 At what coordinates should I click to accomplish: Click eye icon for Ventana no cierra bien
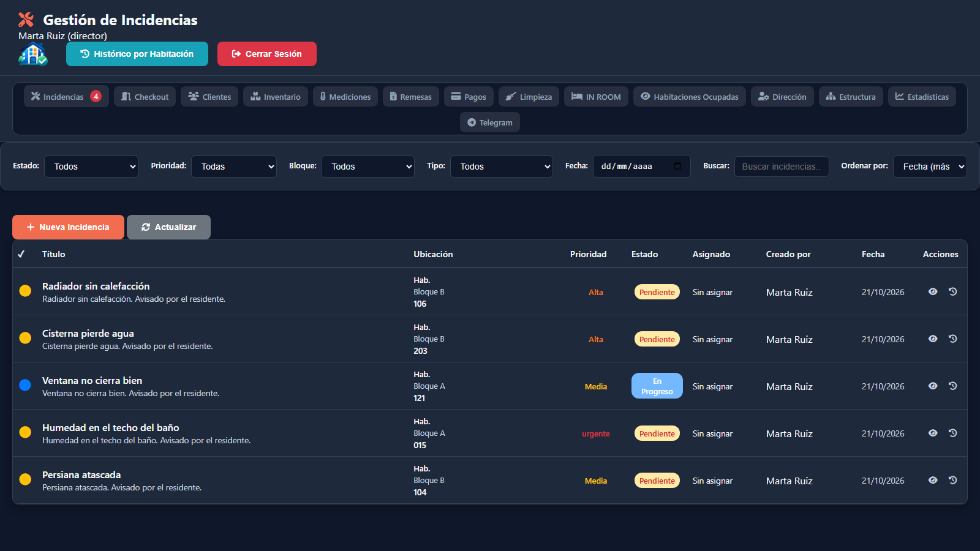[x=933, y=386]
